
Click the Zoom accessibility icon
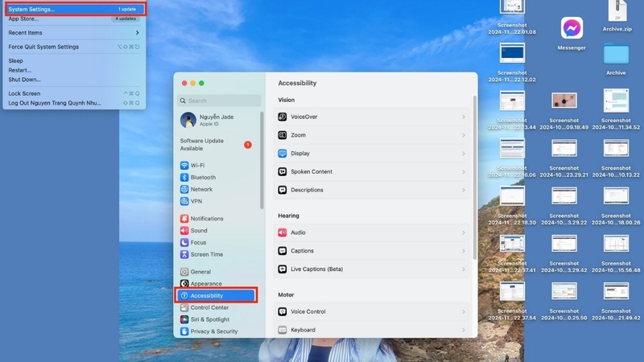point(283,135)
